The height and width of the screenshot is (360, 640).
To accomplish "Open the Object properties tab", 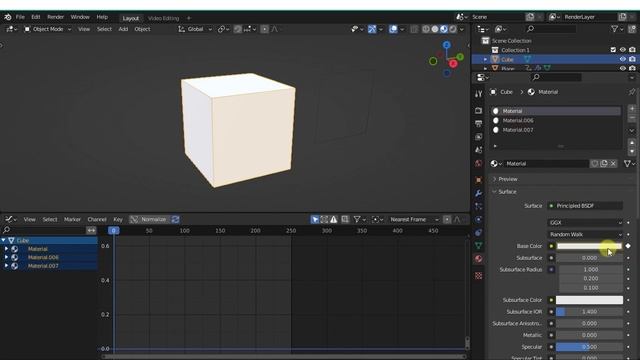I will tap(478, 180).
